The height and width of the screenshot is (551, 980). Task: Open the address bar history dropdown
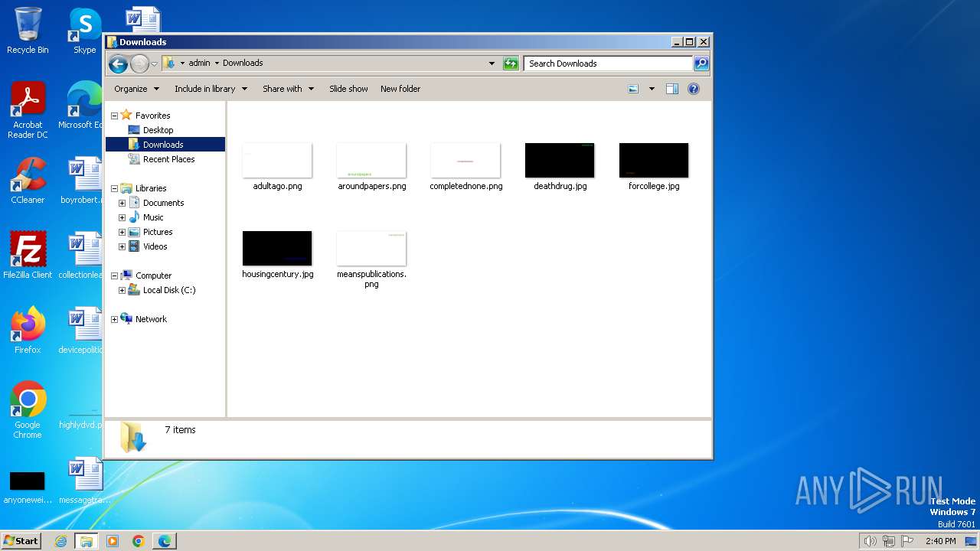(x=492, y=64)
